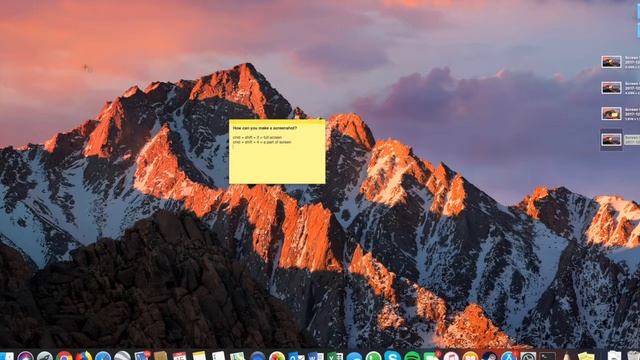Open WhatsApp in the Dock
The height and width of the screenshot is (360, 640).
[x=373, y=356]
